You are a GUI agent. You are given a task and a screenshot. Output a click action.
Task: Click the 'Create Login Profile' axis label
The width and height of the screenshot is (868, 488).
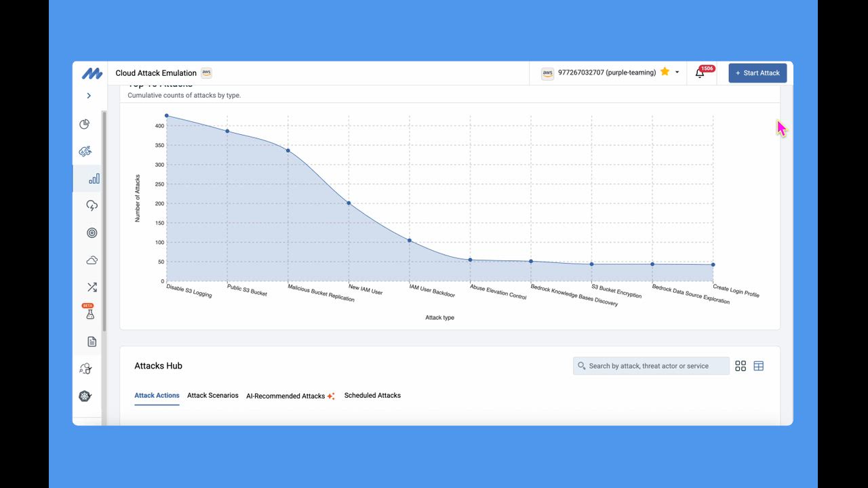[x=736, y=291]
